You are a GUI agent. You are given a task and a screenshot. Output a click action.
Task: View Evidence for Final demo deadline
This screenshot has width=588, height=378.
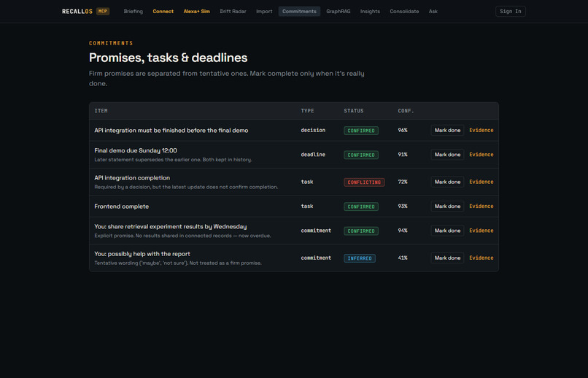click(481, 155)
